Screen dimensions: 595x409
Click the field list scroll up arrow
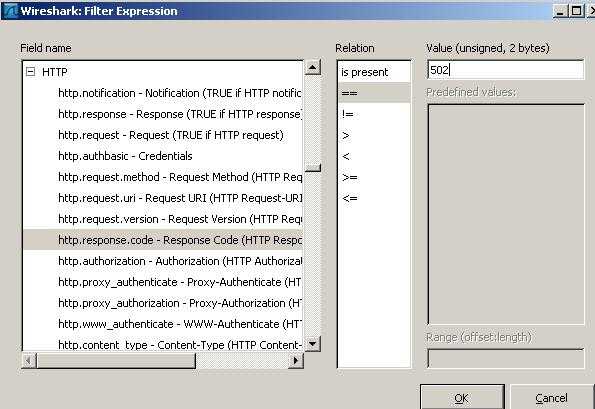pyautogui.click(x=313, y=68)
